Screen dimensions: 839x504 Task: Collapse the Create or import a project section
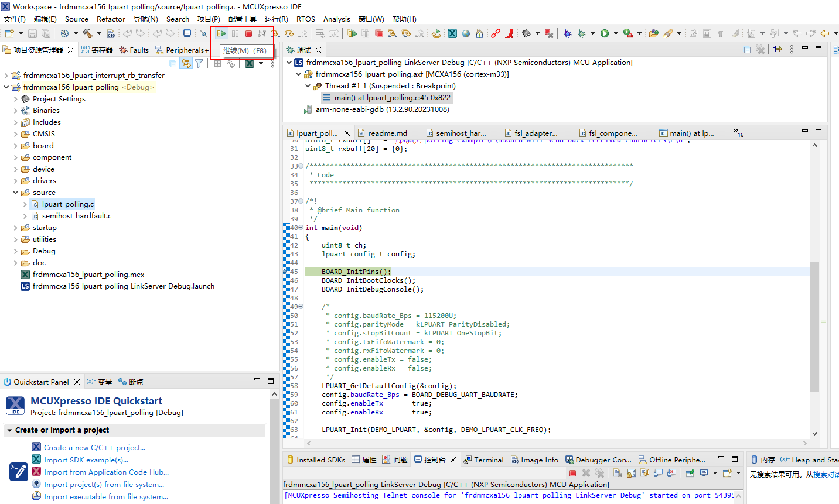click(9, 430)
